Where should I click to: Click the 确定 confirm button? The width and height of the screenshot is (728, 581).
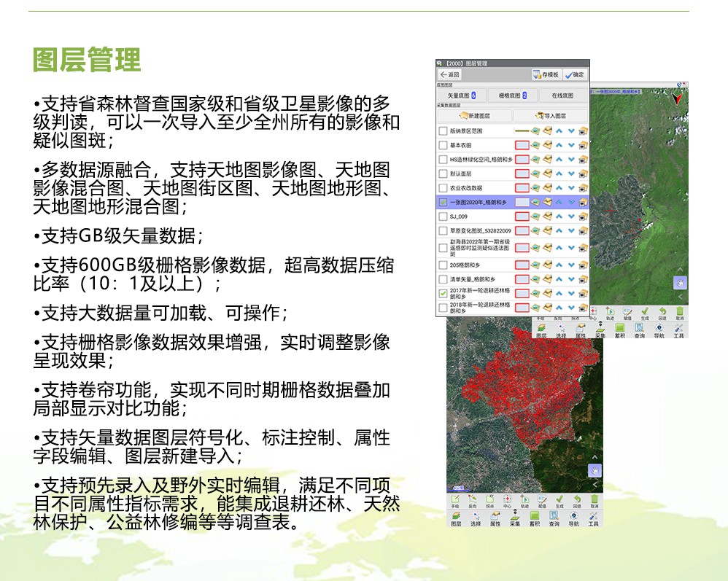(x=574, y=74)
